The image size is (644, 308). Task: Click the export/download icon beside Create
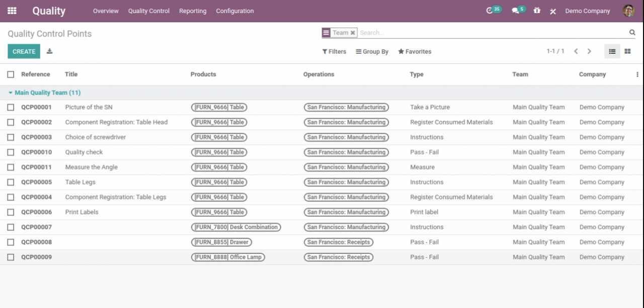(x=49, y=51)
